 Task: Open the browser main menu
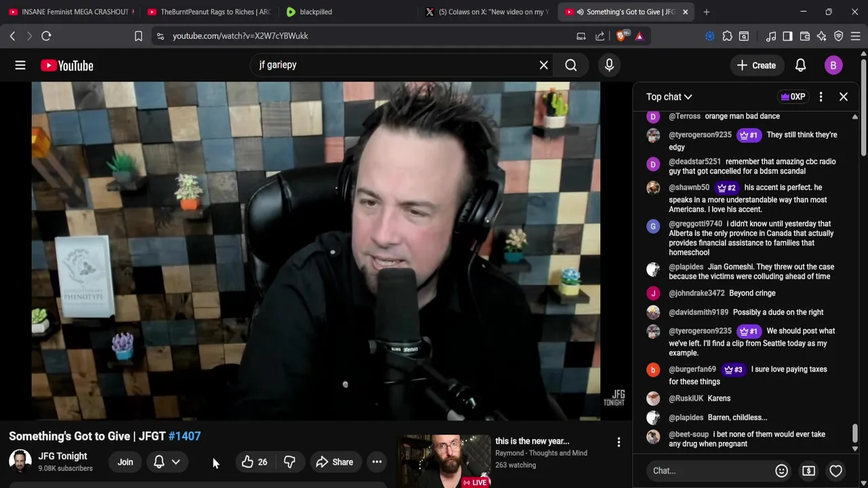[x=855, y=36]
